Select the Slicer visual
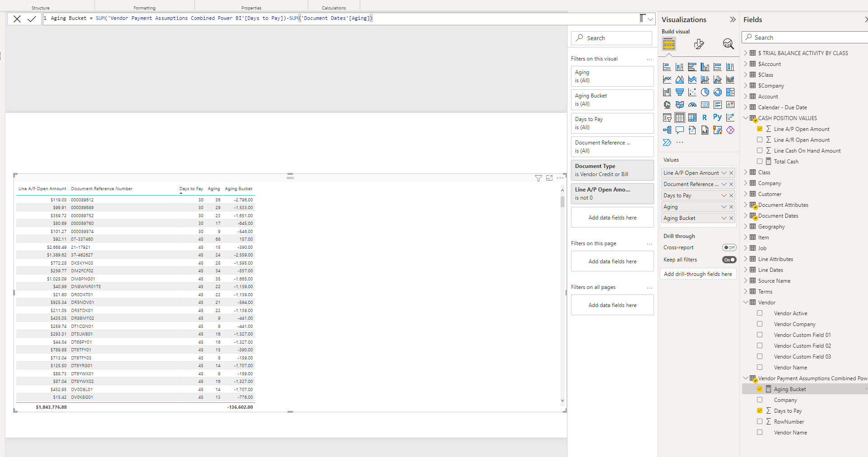868x457 pixels. pyautogui.click(x=667, y=117)
